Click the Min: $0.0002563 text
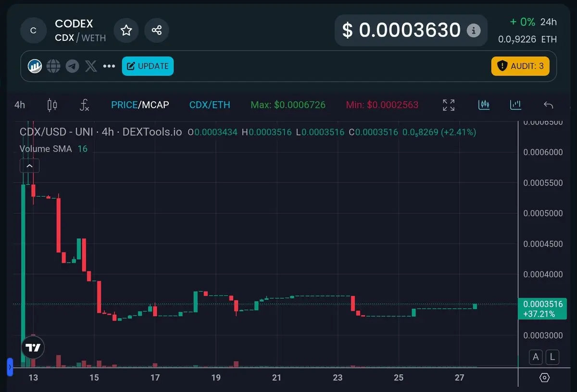 pyautogui.click(x=382, y=105)
